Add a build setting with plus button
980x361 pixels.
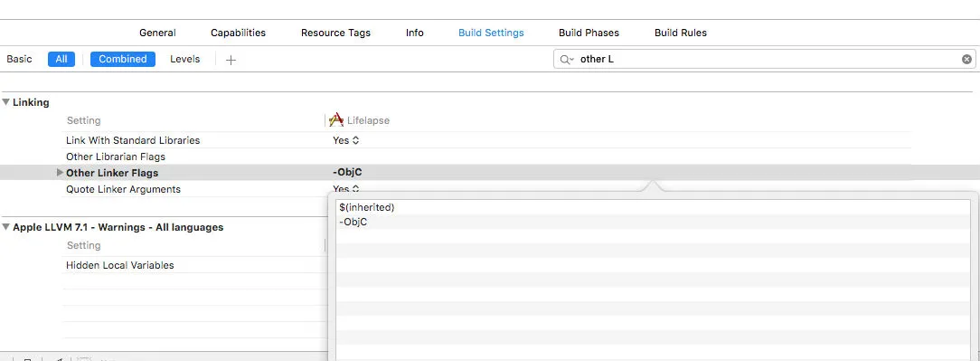click(231, 60)
